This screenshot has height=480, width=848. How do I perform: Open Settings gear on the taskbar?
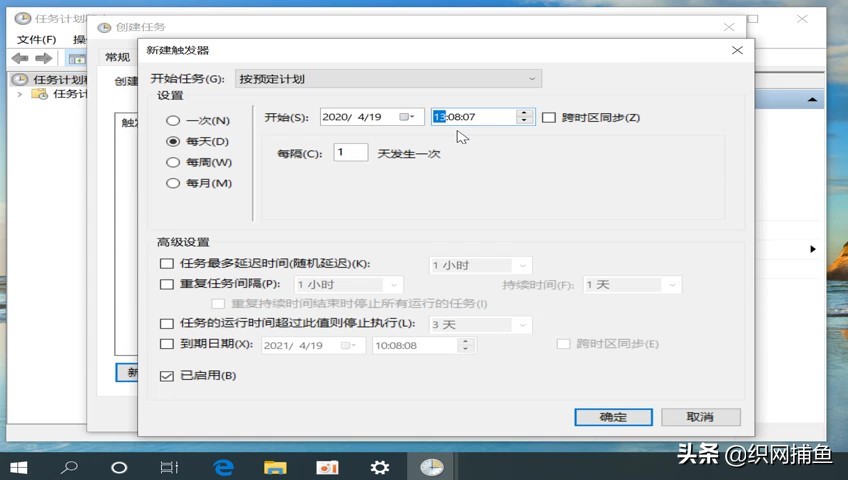coord(380,468)
